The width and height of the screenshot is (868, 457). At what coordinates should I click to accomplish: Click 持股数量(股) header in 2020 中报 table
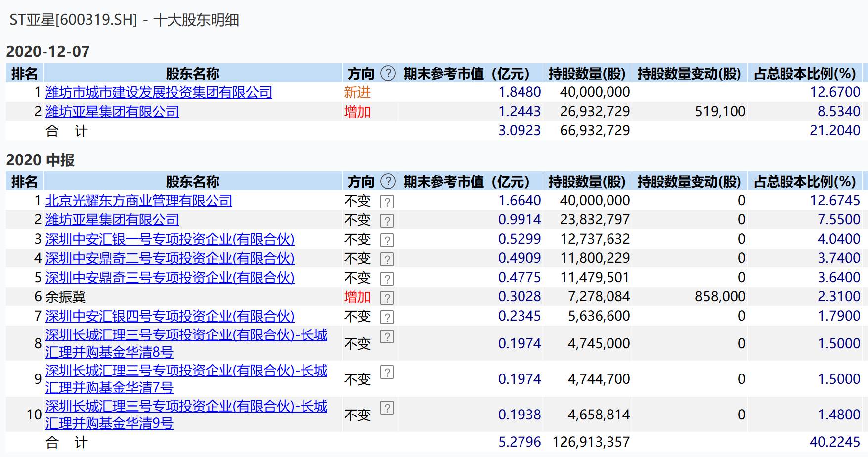click(587, 181)
